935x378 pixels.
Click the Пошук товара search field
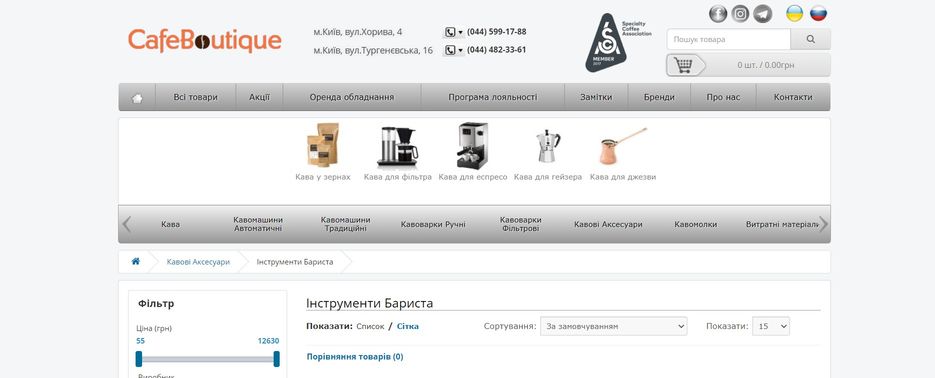click(x=729, y=39)
